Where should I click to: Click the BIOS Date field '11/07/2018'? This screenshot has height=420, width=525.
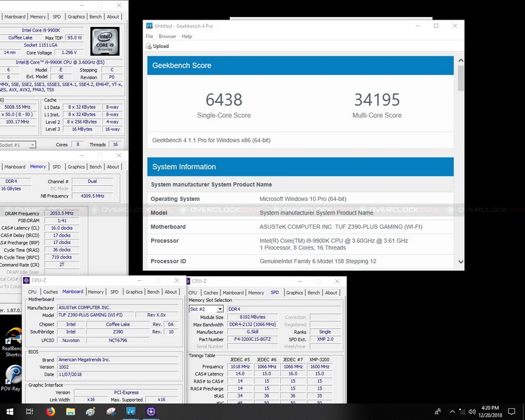pyautogui.click(x=117, y=375)
